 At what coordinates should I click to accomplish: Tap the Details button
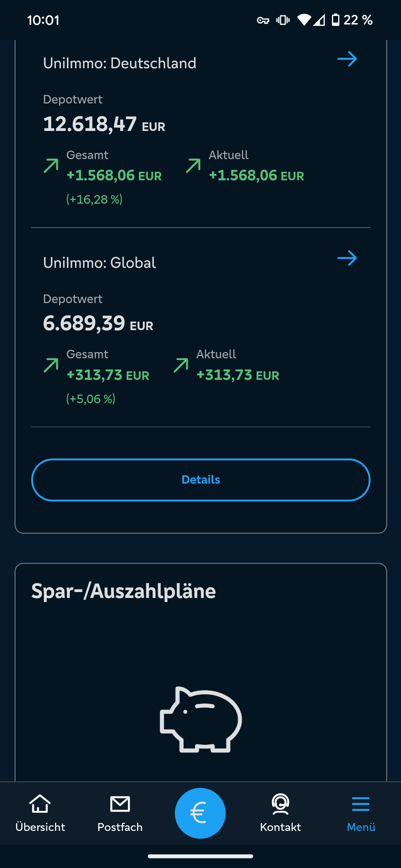[x=200, y=480]
